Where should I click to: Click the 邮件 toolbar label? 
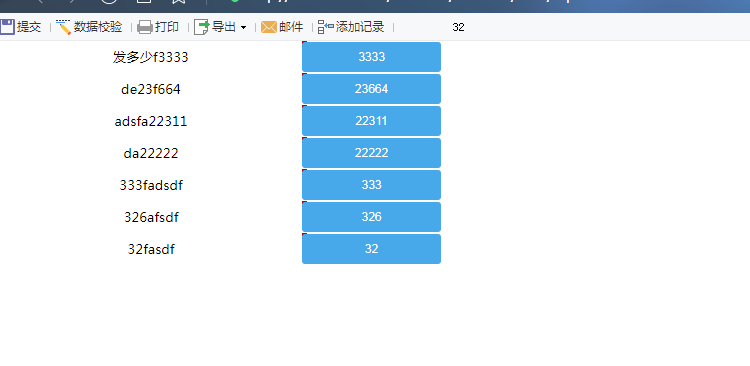coord(291,27)
